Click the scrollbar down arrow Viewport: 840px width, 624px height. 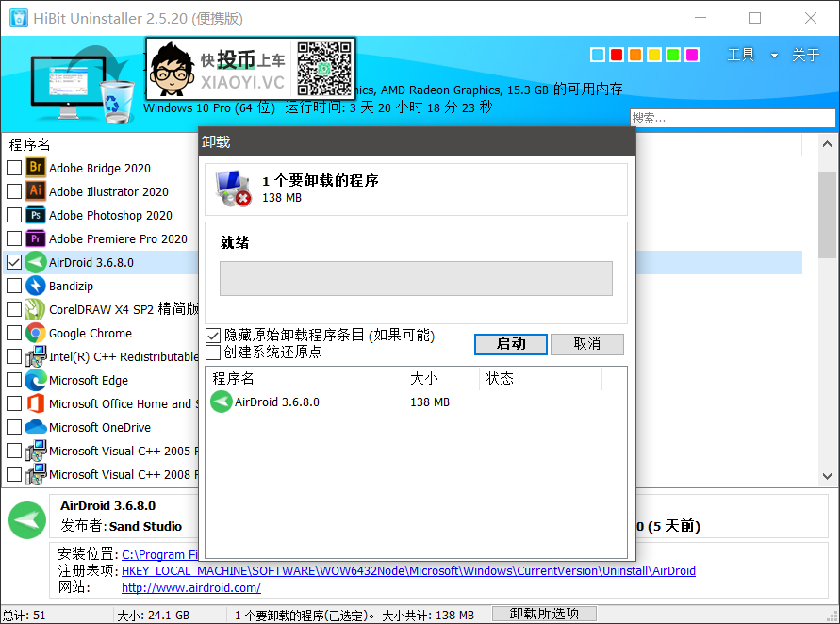click(827, 476)
